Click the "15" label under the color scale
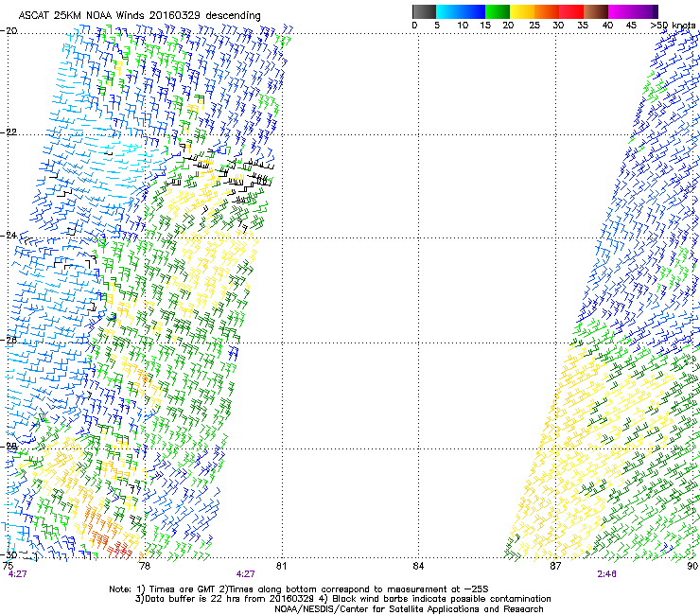Image resolution: width=700 pixels, height=615 pixels. (x=485, y=25)
